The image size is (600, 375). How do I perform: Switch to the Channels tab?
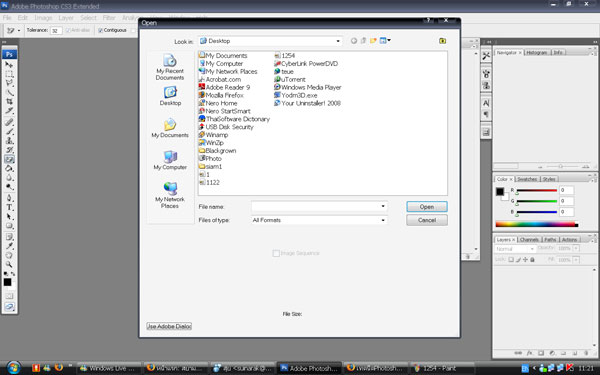click(529, 240)
